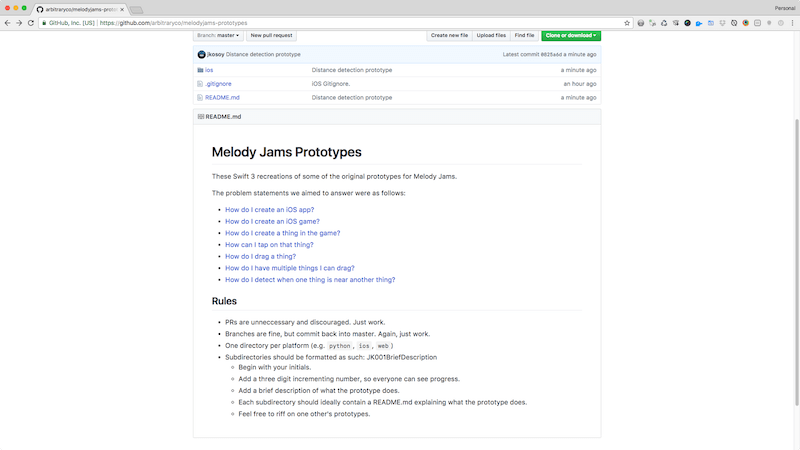Open the Branch: master dropdown
The width and height of the screenshot is (800, 450).
tap(219, 35)
